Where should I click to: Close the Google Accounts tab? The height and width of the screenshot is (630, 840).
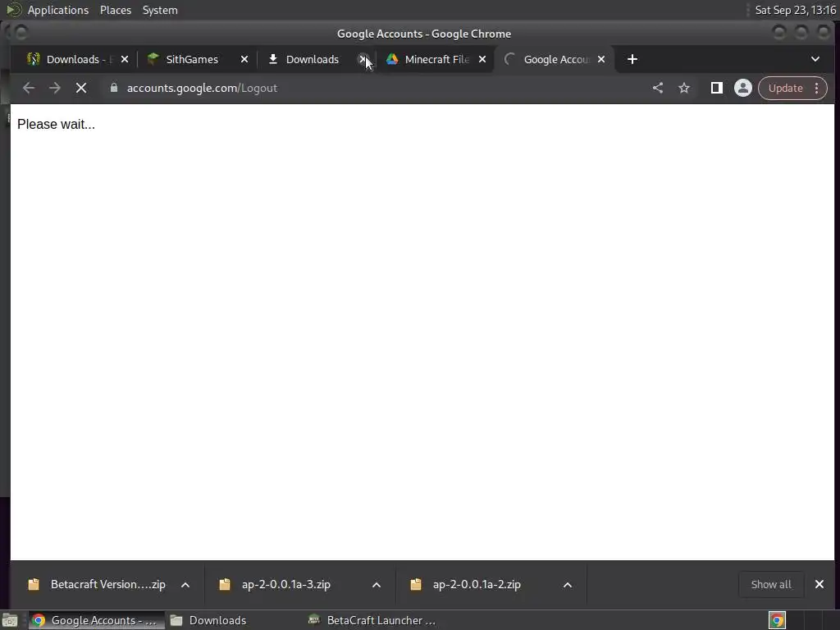(601, 59)
